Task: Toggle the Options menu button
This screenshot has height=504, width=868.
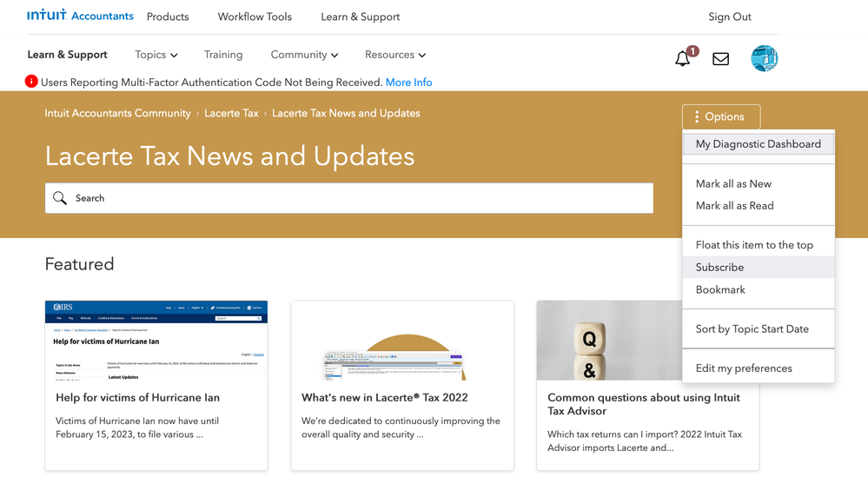Action: point(720,116)
